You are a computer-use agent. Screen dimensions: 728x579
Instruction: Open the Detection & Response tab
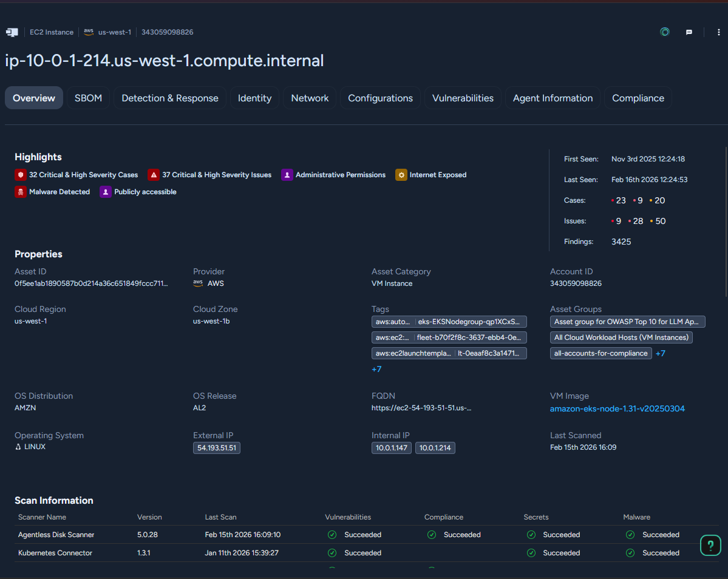pyautogui.click(x=170, y=98)
